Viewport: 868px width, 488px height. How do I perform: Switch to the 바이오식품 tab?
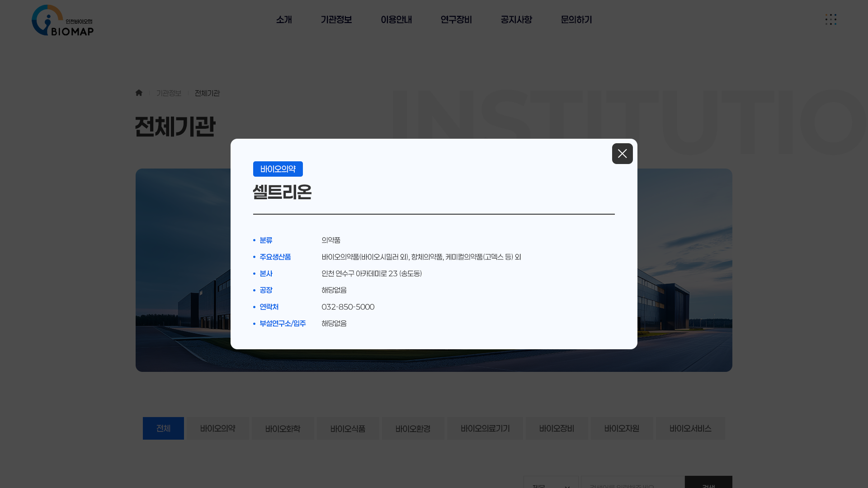click(348, 428)
